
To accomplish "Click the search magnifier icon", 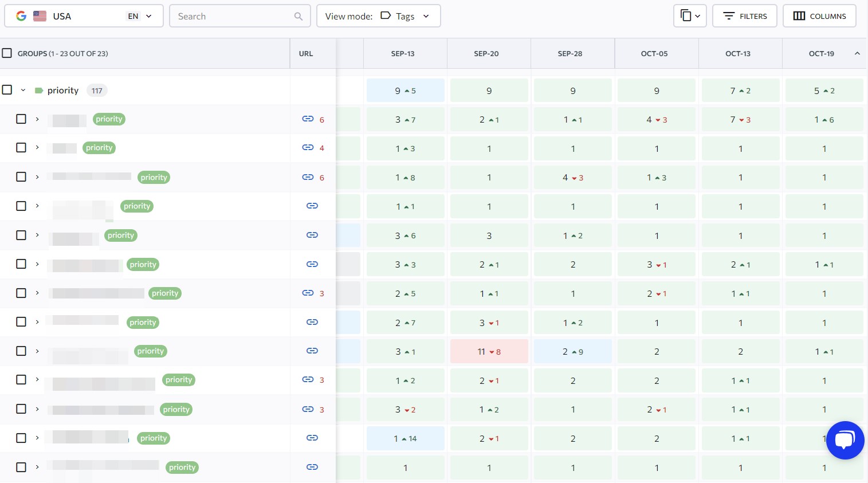I will tap(299, 17).
